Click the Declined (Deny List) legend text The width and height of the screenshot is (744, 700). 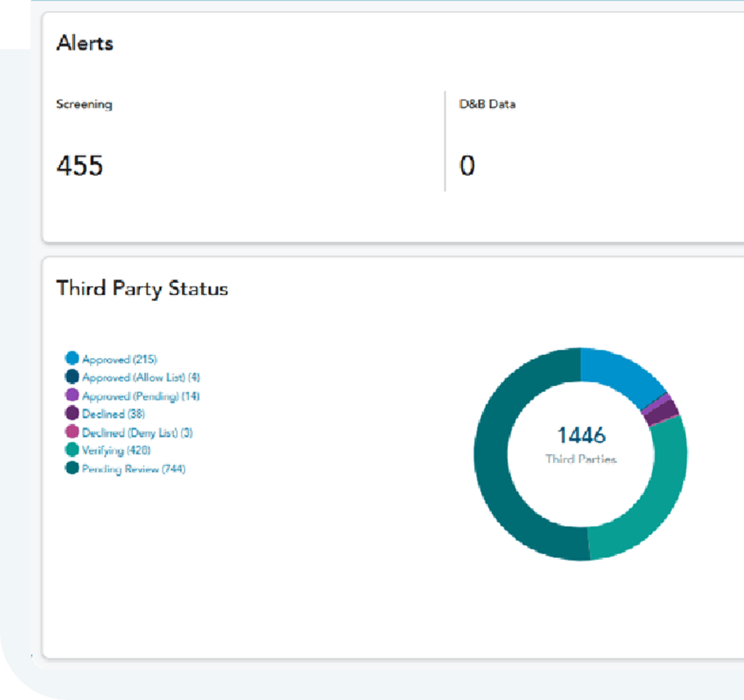[137, 433]
